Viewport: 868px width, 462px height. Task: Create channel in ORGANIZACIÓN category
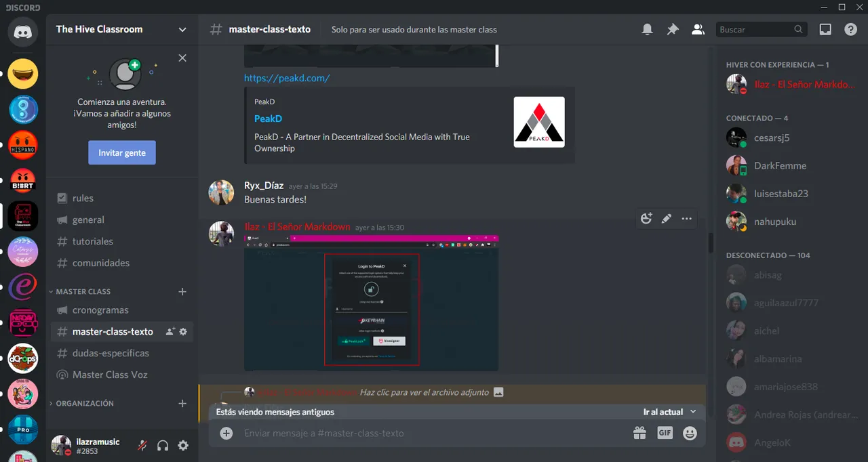[182, 403]
